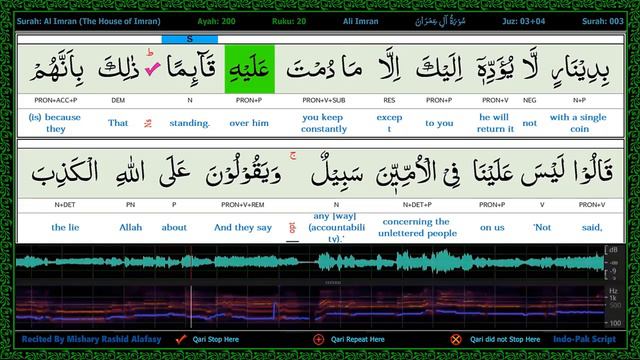Click the 'Qari did not Stop Here' legend label
Screen dimensions: 640x360
click(505, 339)
